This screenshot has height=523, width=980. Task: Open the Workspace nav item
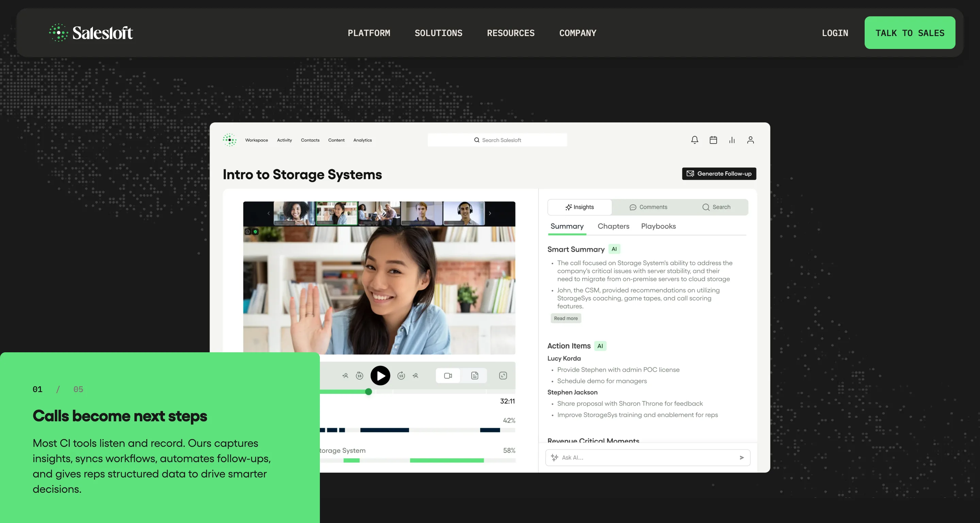click(x=257, y=140)
